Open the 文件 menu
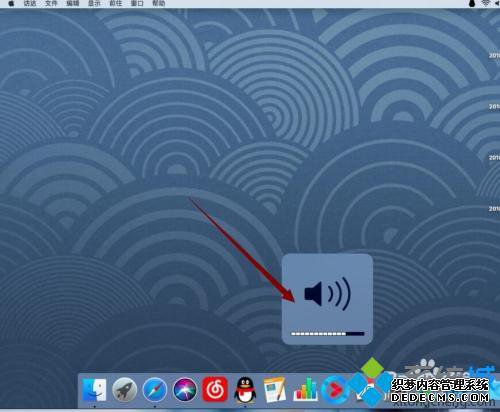This screenshot has width=500, height=412. point(51,3)
